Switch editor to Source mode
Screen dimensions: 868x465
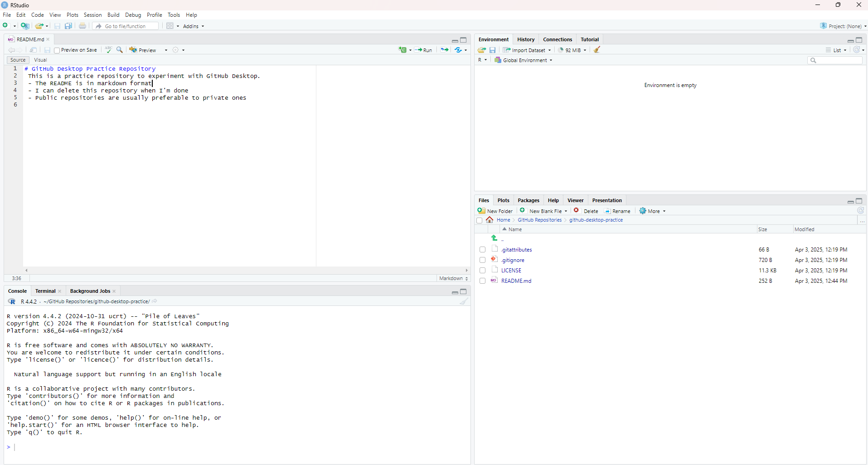[x=18, y=60]
